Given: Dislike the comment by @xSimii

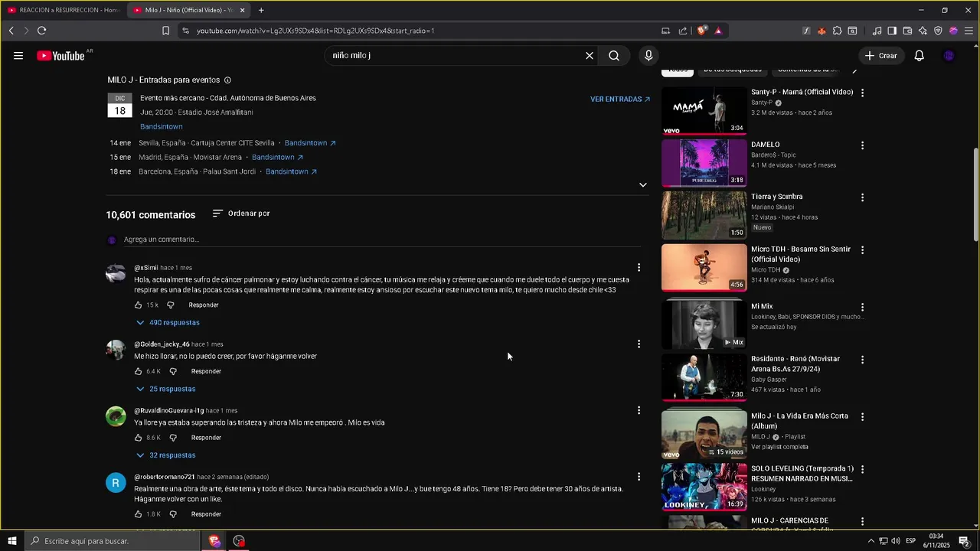Looking at the screenshot, I should [170, 305].
